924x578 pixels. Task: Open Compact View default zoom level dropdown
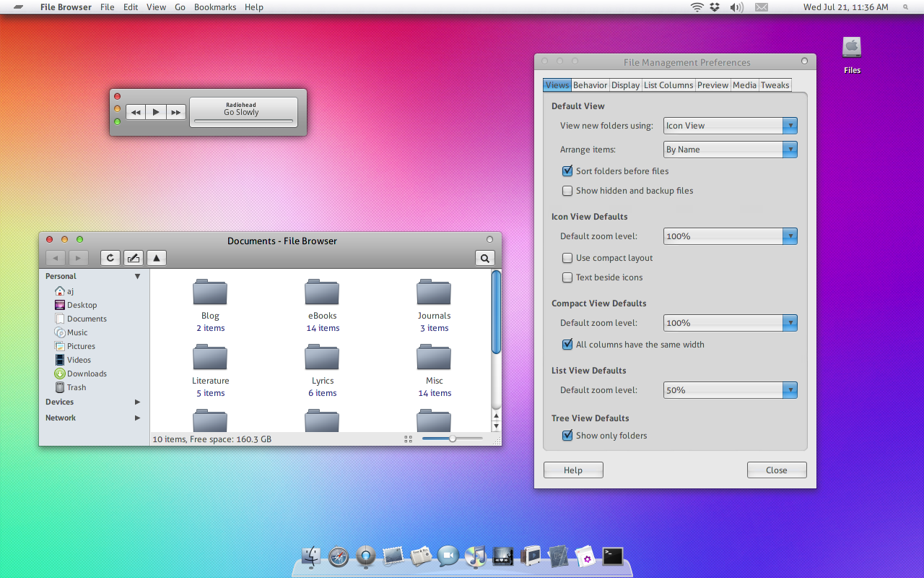(x=730, y=323)
